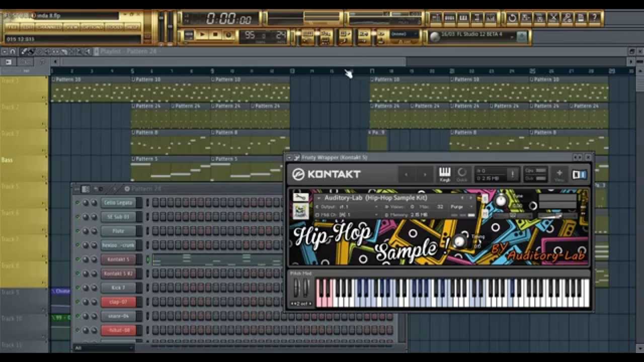Mute the Kontakt 5 channel via green LED
Image resolution: width=644 pixels, height=362 pixels.
point(77,259)
